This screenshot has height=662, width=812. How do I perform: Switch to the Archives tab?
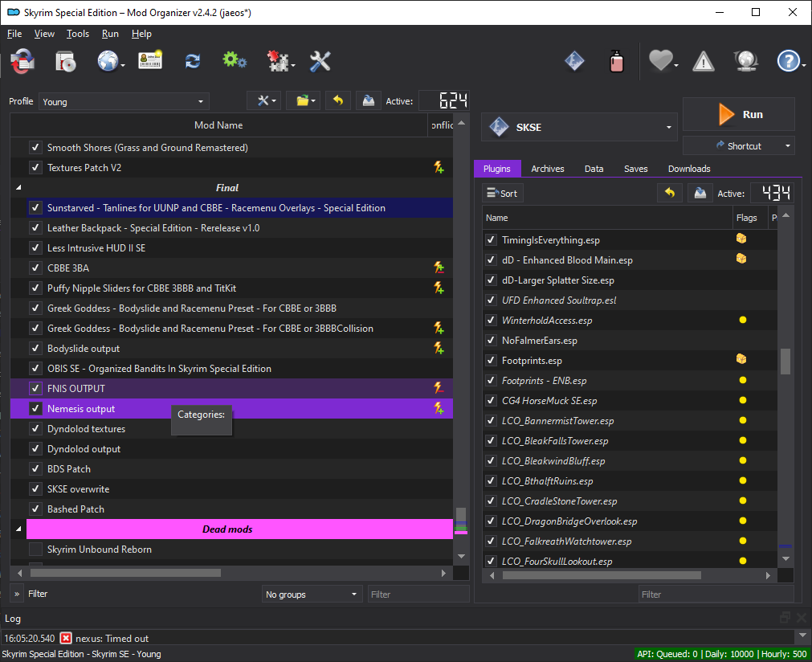coord(548,169)
